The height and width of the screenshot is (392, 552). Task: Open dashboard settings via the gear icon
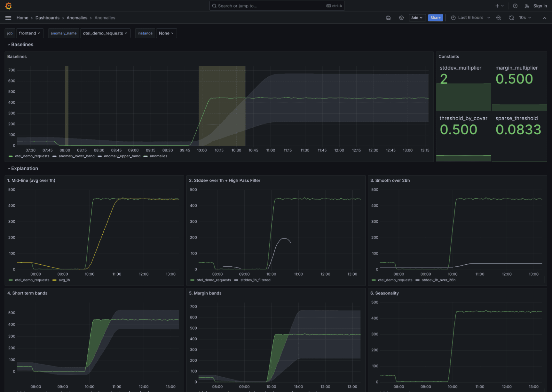401,18
